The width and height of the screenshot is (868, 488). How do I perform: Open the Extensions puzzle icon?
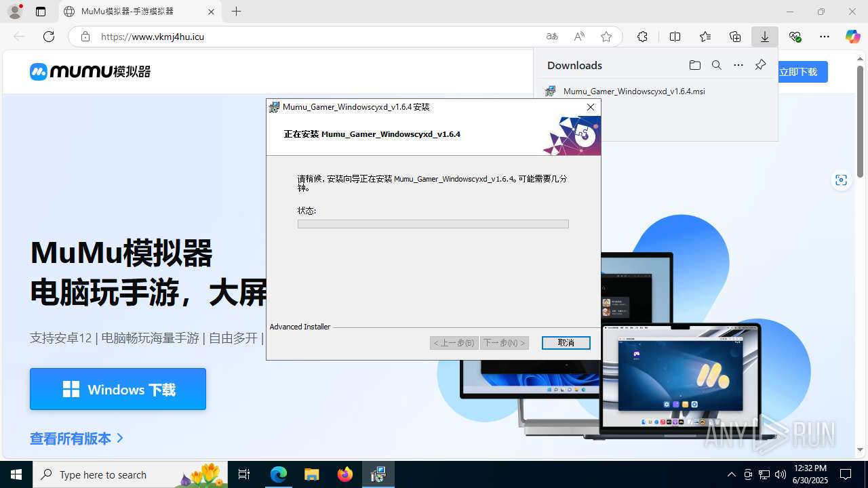click(642, 37)
